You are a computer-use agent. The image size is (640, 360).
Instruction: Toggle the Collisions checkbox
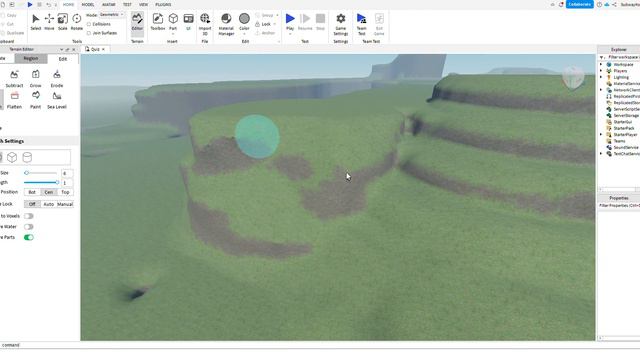(x=89, y=24)
